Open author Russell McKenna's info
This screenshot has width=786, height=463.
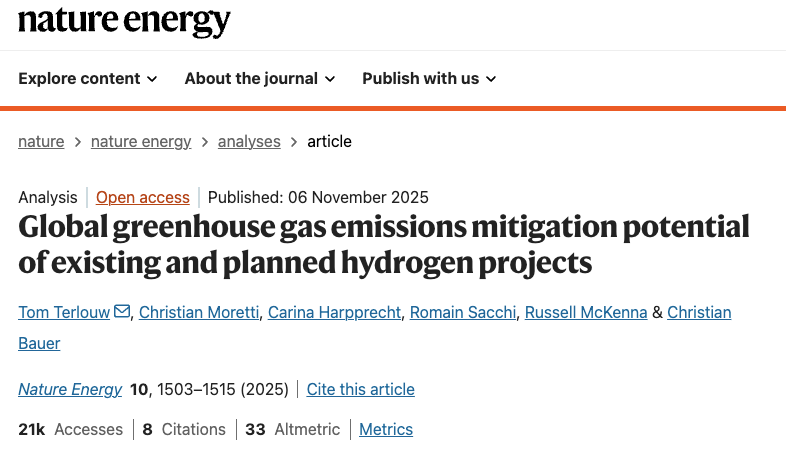[x=586, y=312]
